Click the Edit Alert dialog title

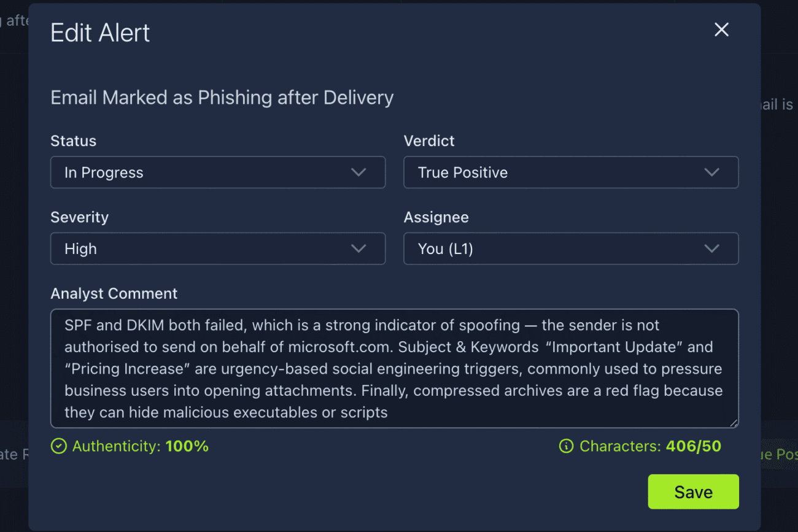(x=100, y=33)
